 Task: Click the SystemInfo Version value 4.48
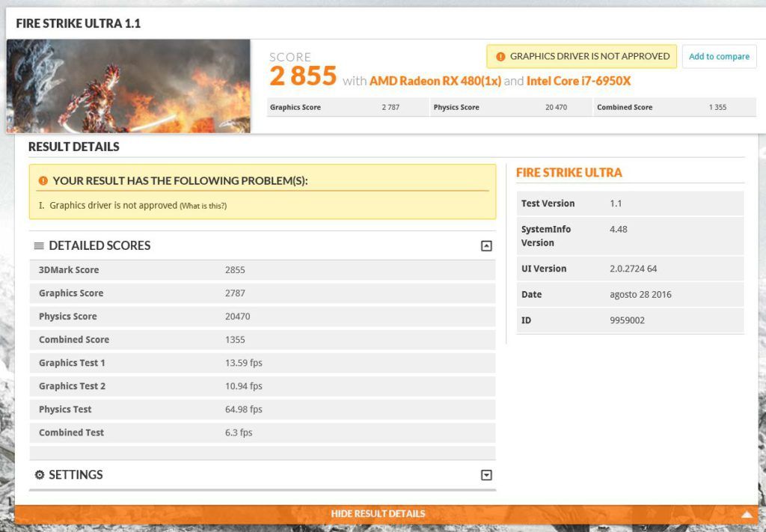[x=619, y=230]
